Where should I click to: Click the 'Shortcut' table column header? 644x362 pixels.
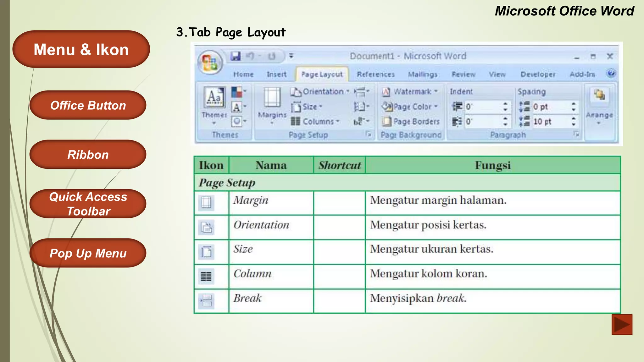tap(340, 165)
